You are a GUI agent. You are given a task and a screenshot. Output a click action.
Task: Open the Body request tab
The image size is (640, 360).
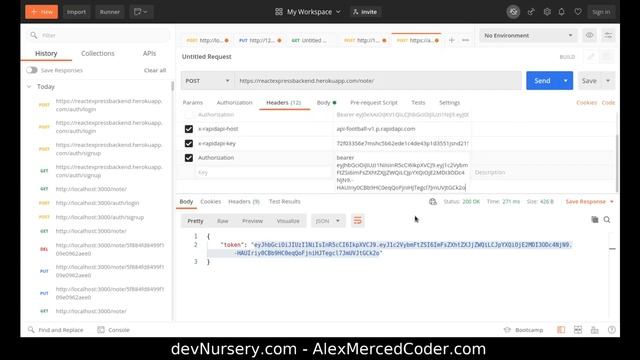[326, 102]
